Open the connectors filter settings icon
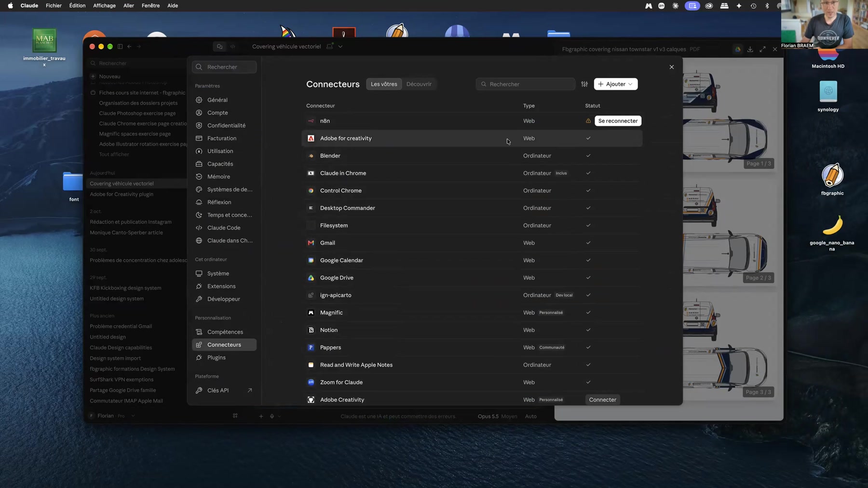 (584, 84)
